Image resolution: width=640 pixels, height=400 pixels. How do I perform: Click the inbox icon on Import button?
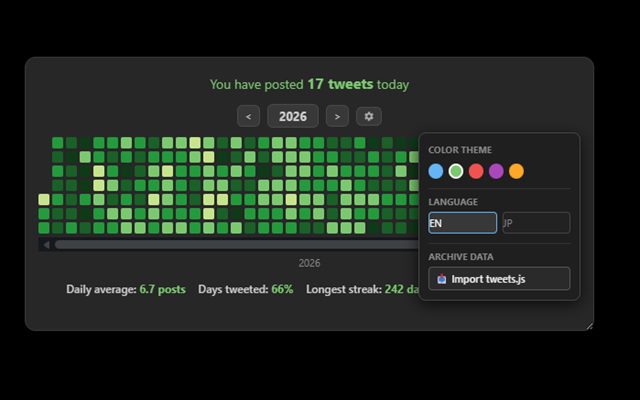tap(442, 279)
